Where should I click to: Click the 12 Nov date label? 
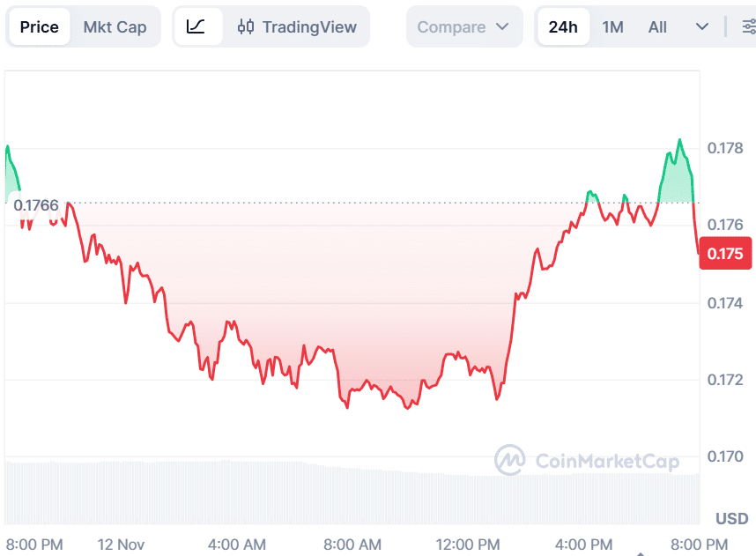[121, 544]
